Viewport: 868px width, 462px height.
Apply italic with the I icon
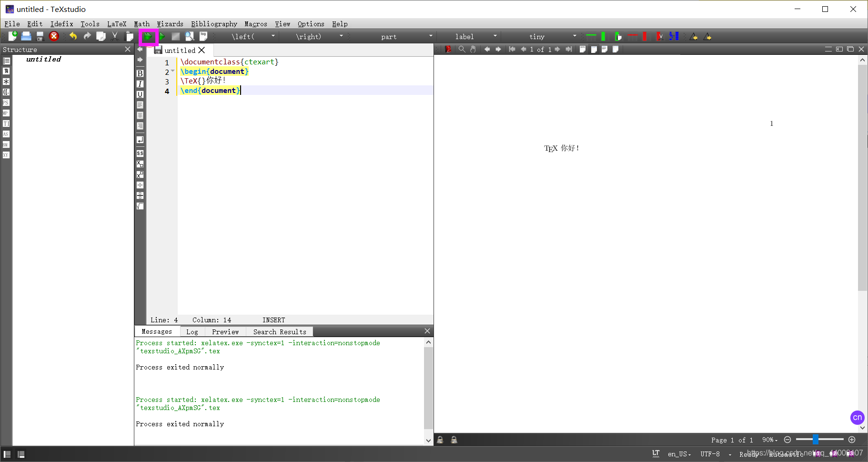point(140,84)
